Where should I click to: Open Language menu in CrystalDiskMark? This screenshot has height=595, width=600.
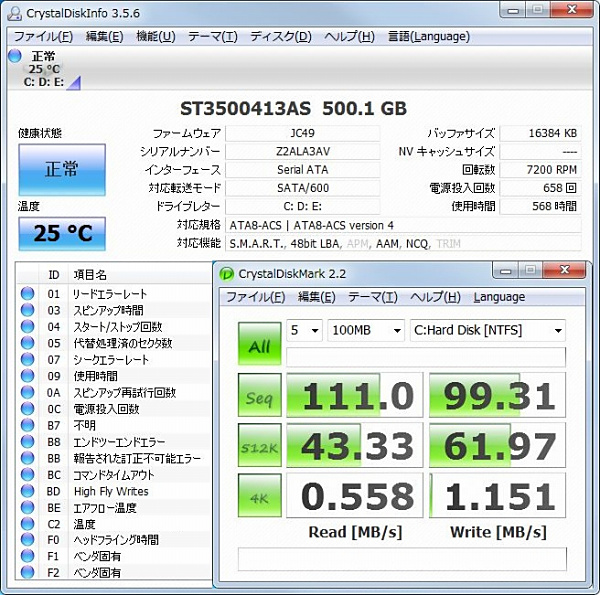tap(499, 297)
